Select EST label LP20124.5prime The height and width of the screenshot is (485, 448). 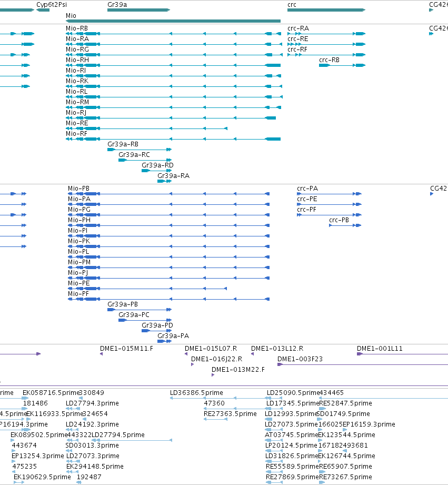(x=291, y=446)
